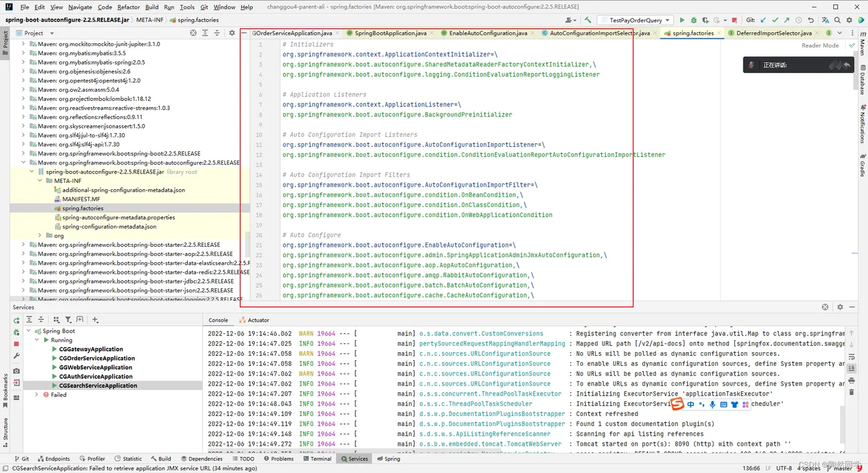868x473 pixels.
Task: Filter services with funnel icon
Action: (x=68, y=320)
